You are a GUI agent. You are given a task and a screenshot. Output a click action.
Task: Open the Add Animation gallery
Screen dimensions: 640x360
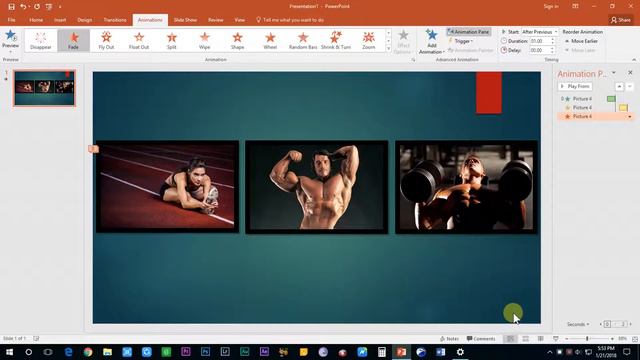click(431, 41)
